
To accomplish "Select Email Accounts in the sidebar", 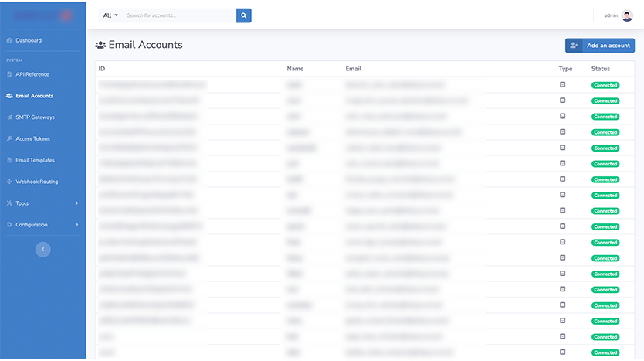I will click(35, 96).
